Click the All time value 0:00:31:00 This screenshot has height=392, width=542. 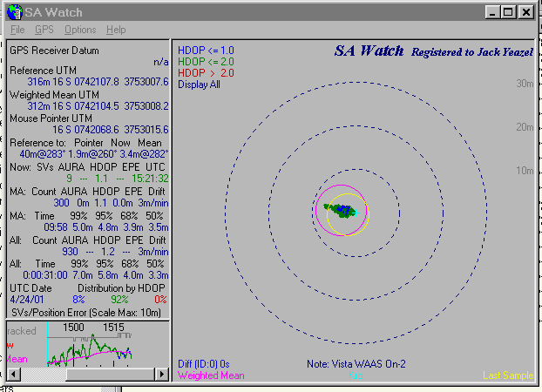coord(45,275)
